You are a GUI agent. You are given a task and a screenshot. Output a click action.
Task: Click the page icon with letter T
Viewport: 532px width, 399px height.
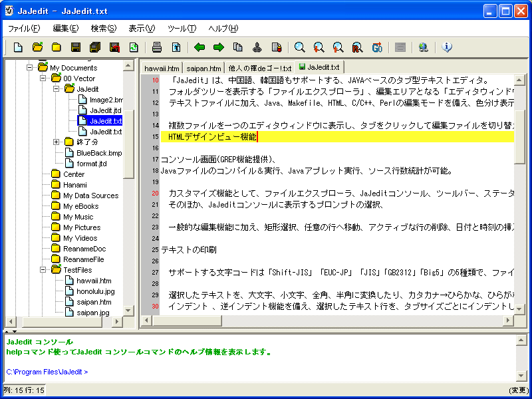click(176, 47)
